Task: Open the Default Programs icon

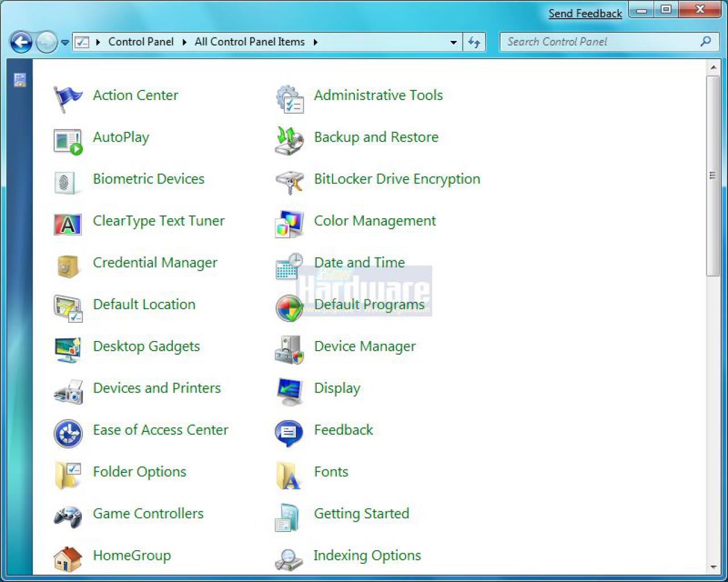Action: click(289, 308)
